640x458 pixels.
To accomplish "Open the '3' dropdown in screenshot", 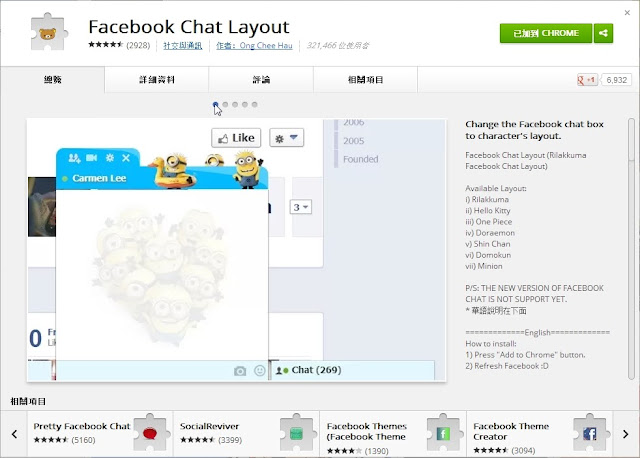I will tap(301, 207).
